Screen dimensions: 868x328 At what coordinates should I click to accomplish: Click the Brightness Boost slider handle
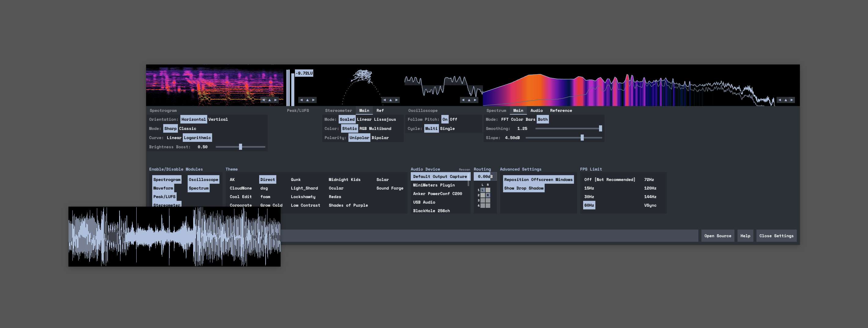[240, 147]
